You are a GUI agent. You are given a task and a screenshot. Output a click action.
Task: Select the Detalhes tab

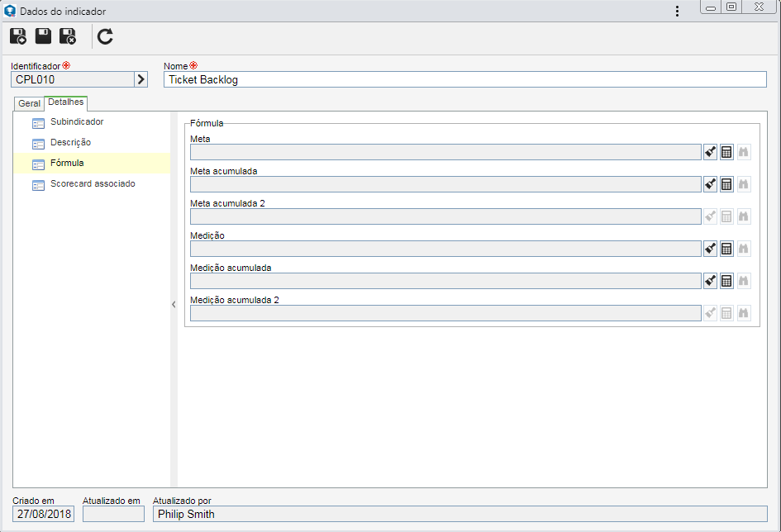point(66,102)
